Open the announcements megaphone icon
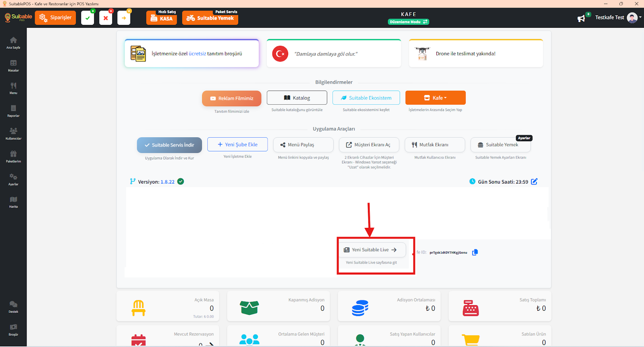 (x=581, y=18)
